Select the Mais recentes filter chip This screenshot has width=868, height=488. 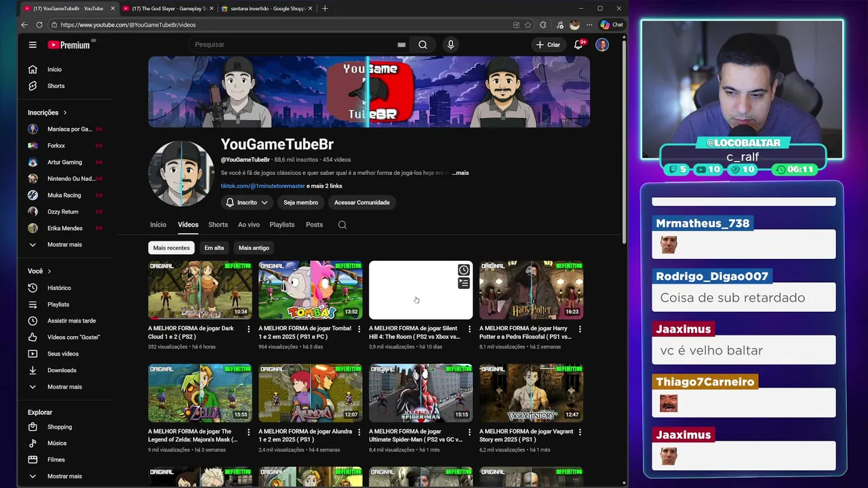[x=172, y=248]
